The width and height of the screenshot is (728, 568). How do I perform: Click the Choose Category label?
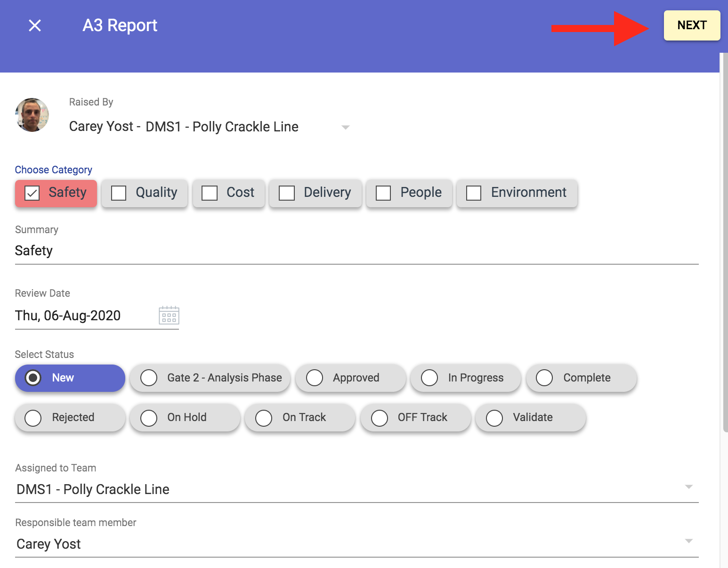pos(54,170)
